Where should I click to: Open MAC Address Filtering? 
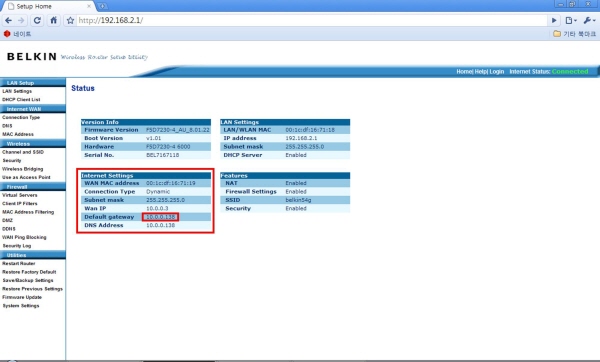click(x=28, y=212)
